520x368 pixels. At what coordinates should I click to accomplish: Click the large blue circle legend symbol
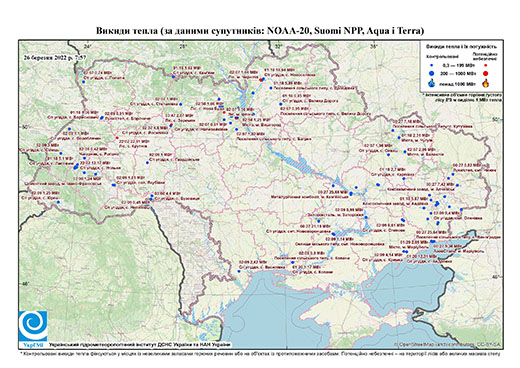coord(432,73)
